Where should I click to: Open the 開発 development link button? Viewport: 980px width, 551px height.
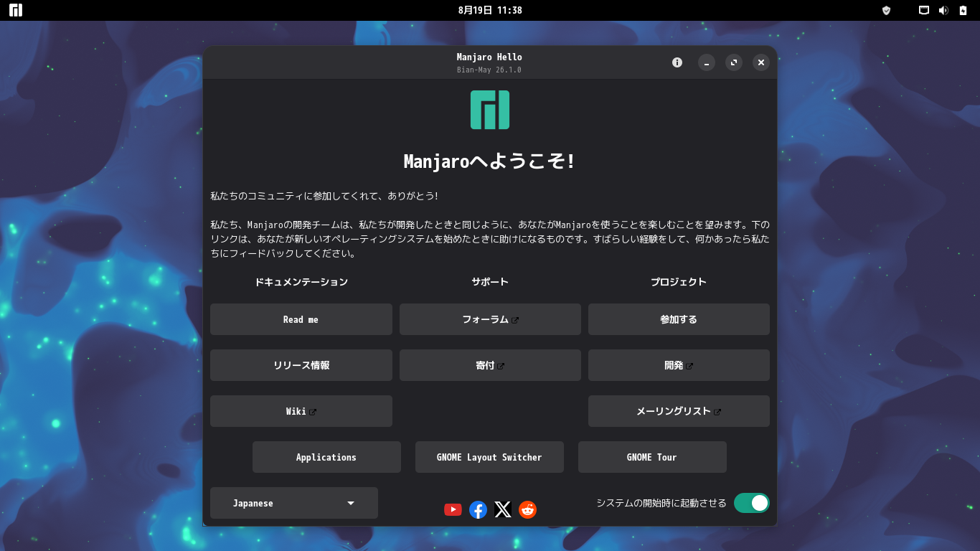pyautogui.click(x=679, y=365)
